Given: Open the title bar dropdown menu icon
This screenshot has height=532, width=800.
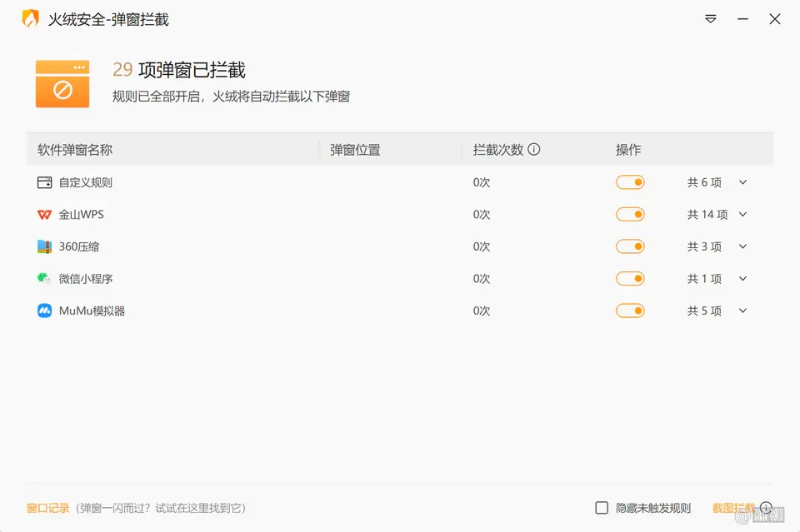Looking at the screenshot, I should click(710, 19).
